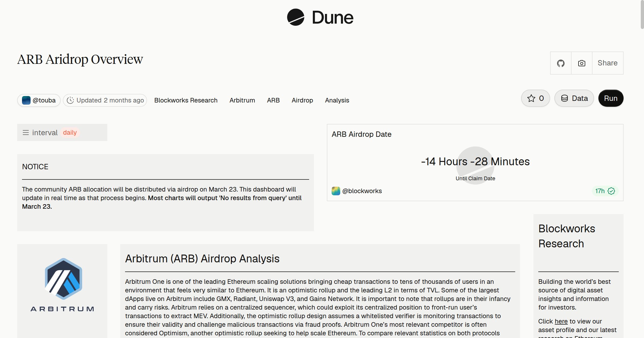
Task: Select the Blockworks Research tag
Action: pyautogui.click(x=186, y=100)
